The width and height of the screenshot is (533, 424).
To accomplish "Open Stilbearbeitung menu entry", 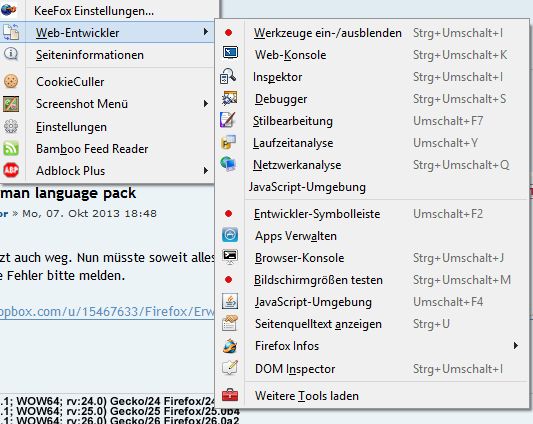I will point(372,121).
